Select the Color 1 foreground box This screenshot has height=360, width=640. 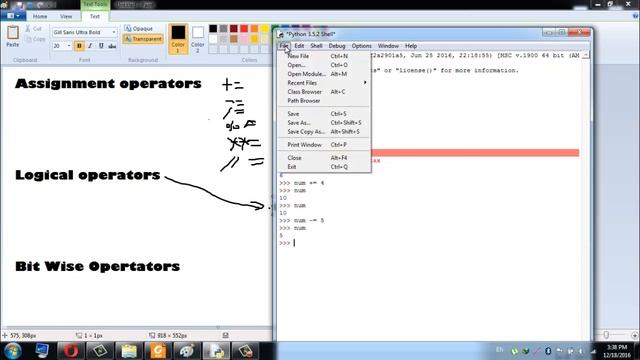coord(178,39)
